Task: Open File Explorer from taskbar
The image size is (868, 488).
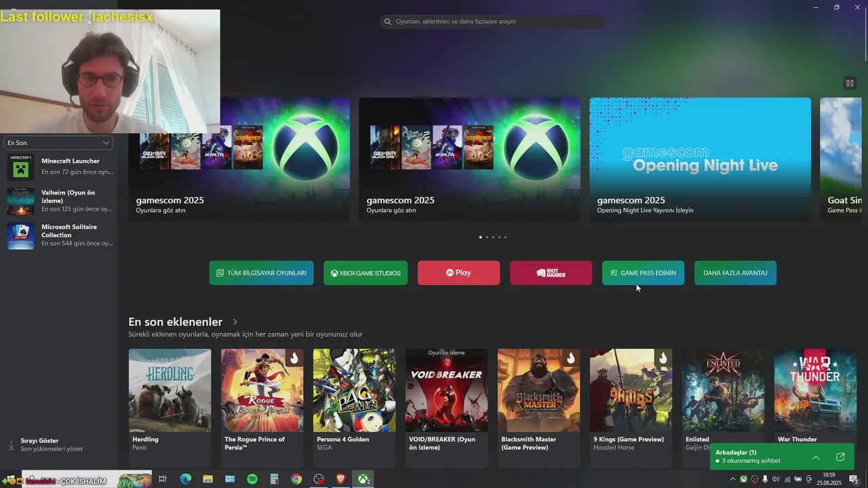Action: pos(208,479)
